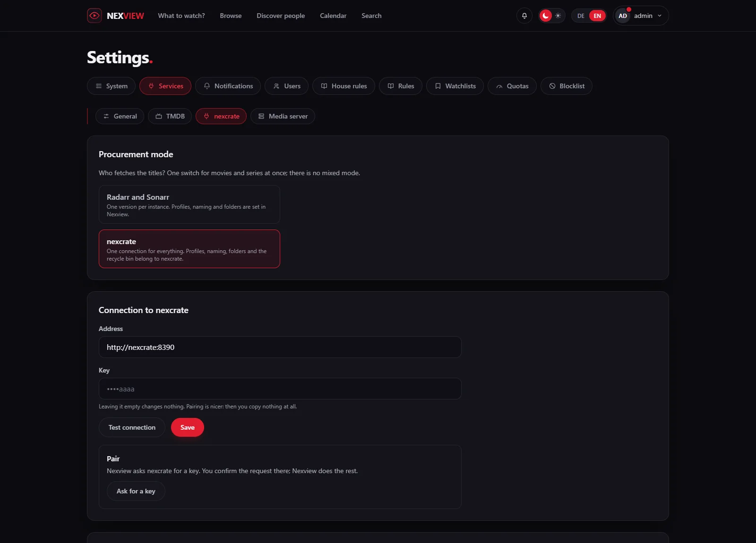Click Ask for a key button
Image resolution: width=756 pixels, height=543 pixels.
point(136,491)
